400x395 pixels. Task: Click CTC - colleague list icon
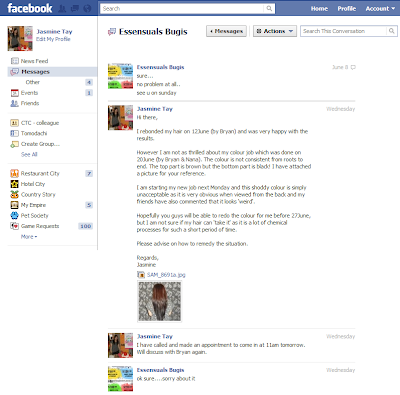coord(14,123)
